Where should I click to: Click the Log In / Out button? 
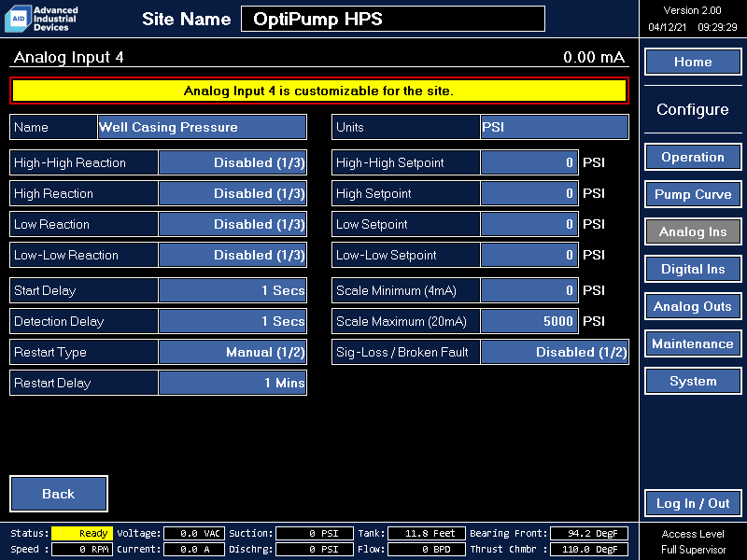tap(693, 503)
